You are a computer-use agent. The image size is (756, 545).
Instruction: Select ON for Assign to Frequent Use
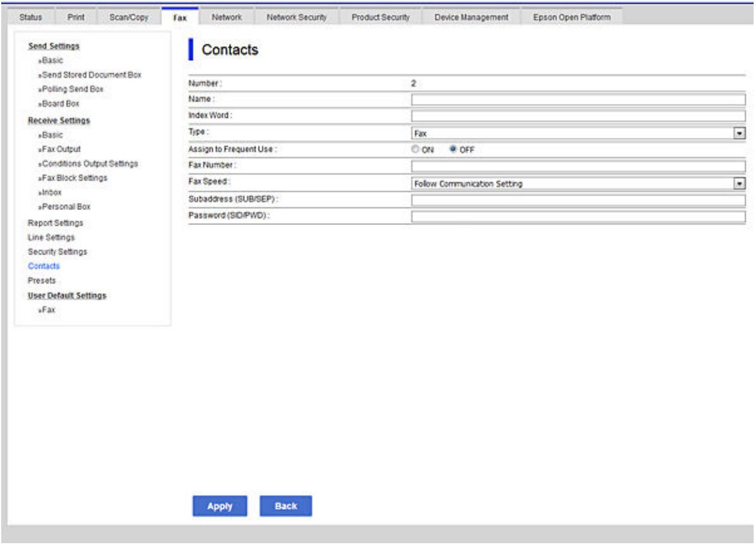(416, 150)
